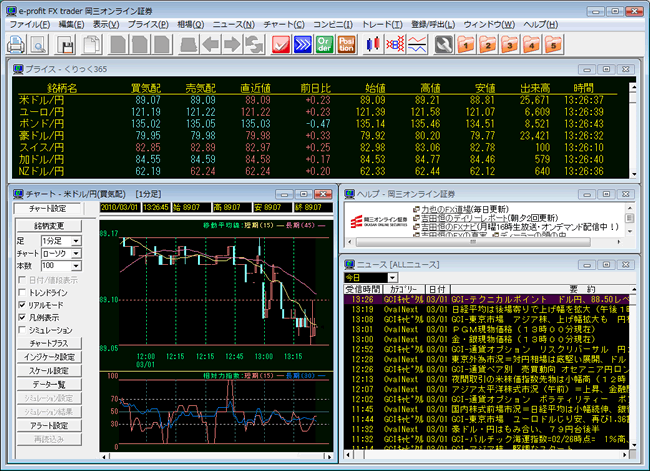Open the ファイル(F) menu
The image size is (650, 471).
(30, 24)
